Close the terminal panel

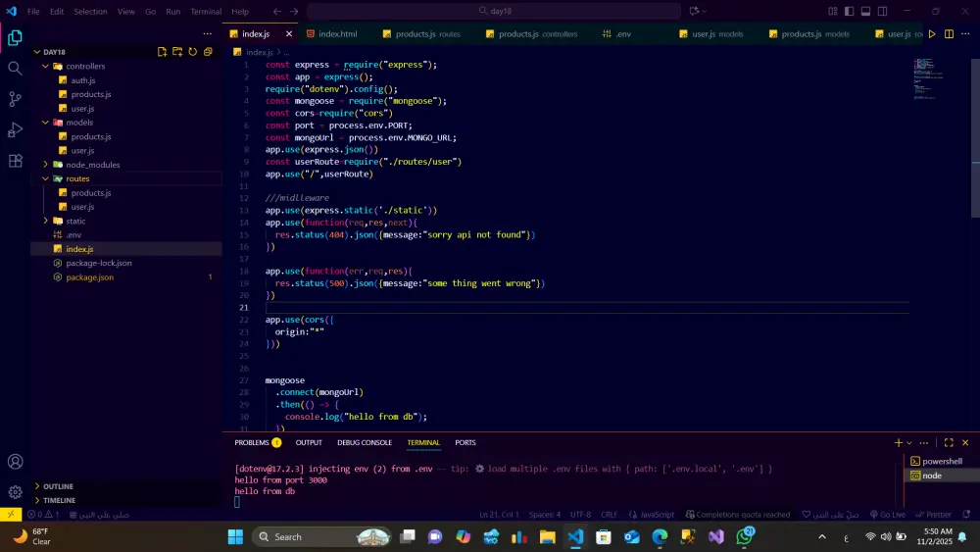[x=965, y=442]
